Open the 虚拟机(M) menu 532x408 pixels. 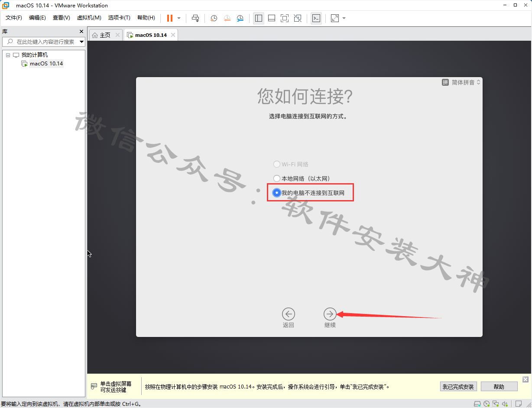click(x=89, y=18)
